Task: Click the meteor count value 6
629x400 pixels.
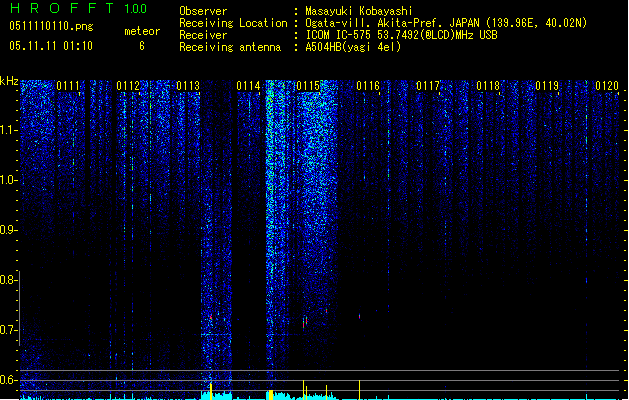Action: click(142, 46)
